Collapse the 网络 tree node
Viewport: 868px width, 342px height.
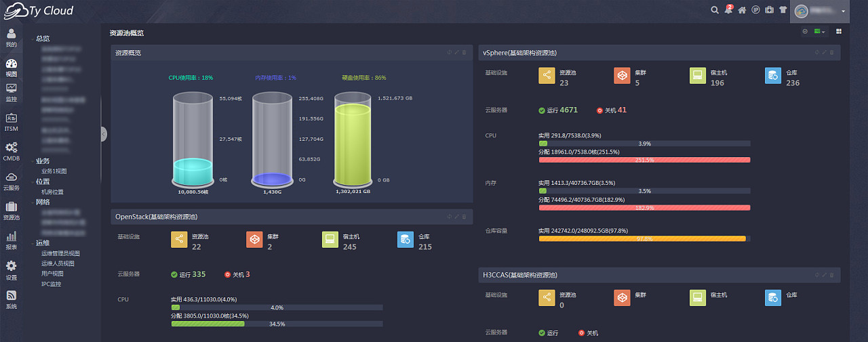point(33,202)
